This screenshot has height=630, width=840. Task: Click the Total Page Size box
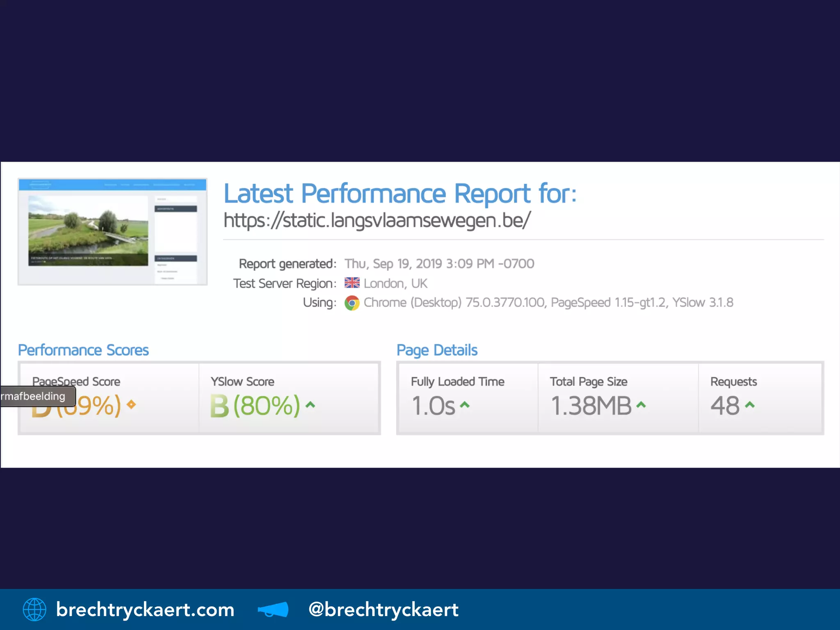[618, 398]
